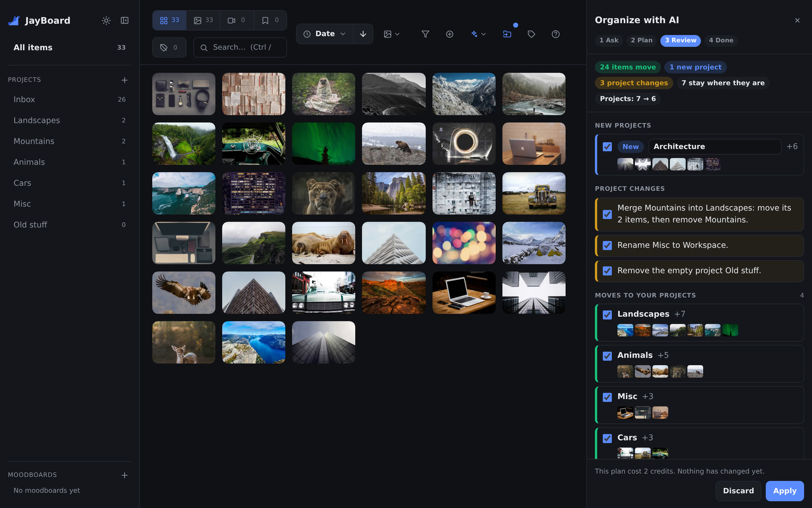Switch to the all items grid tab
The width and height of the screenshot is (812, 508).
tap(169, 20)
